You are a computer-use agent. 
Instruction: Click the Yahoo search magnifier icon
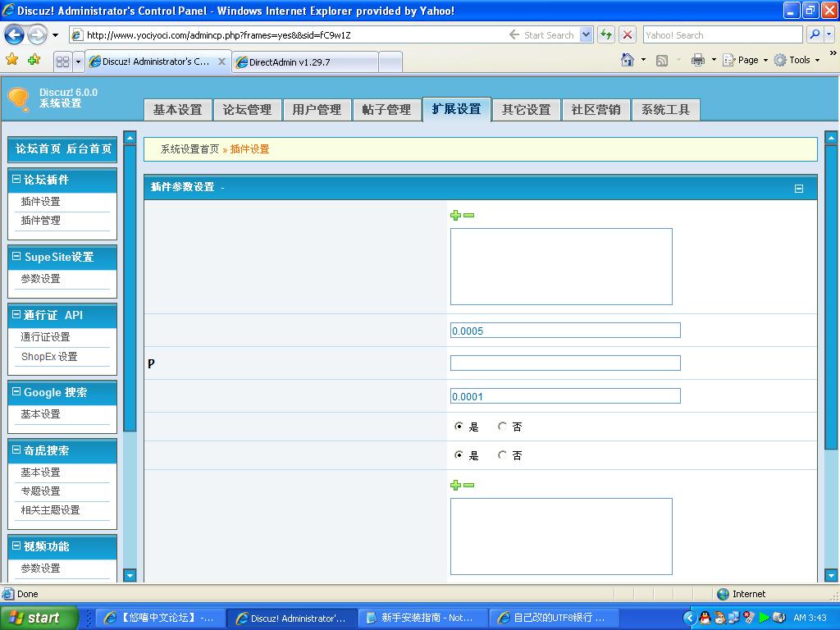click(x=815, y=34)
